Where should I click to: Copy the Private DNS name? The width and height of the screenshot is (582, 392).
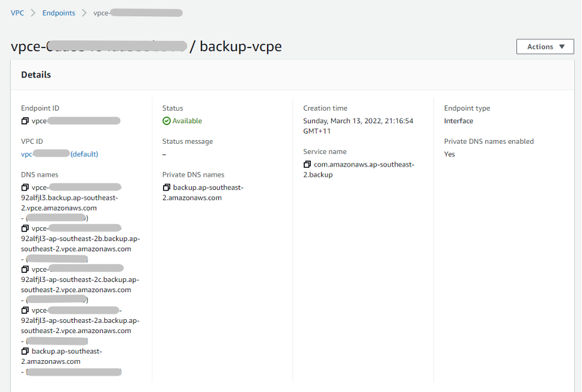click(x=167, y=187)
